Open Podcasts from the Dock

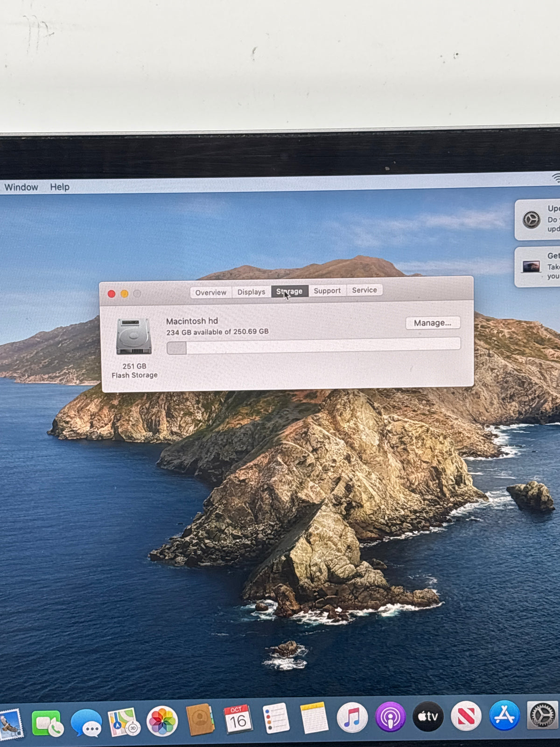click(x=390, y=717)
